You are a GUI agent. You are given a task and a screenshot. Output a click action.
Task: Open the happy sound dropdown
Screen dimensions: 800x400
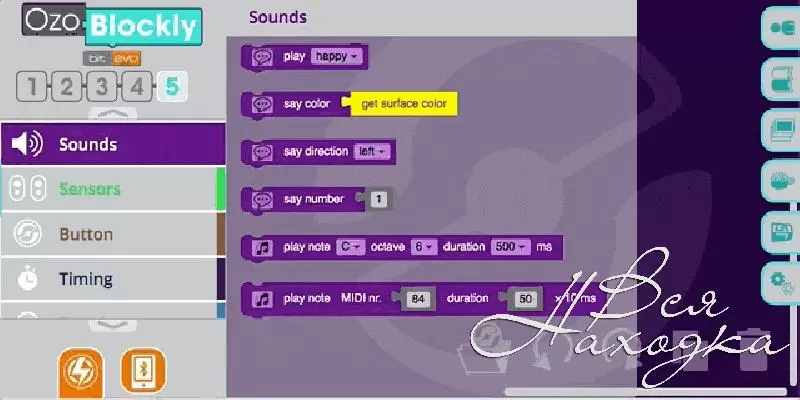pos(335,57)
